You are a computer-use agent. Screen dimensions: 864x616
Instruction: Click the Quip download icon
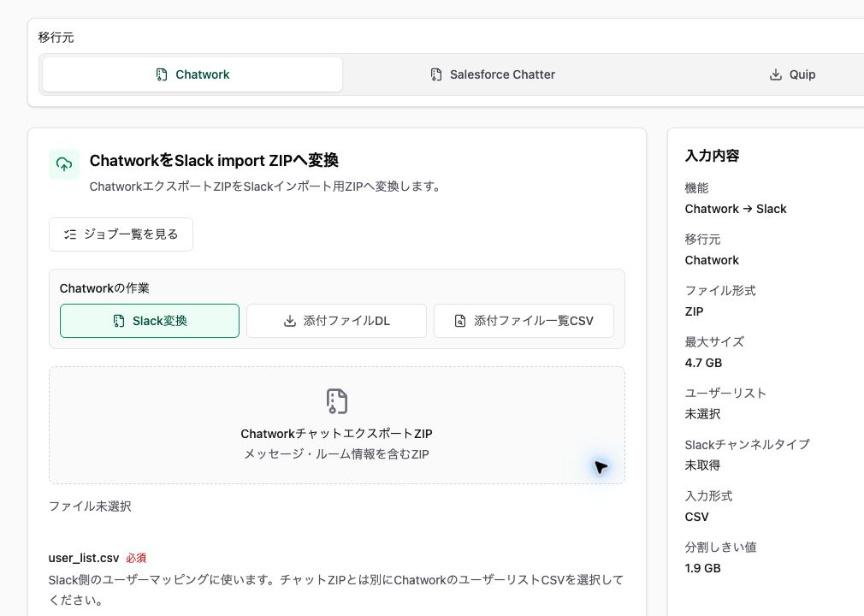click(x=775, y=74)
